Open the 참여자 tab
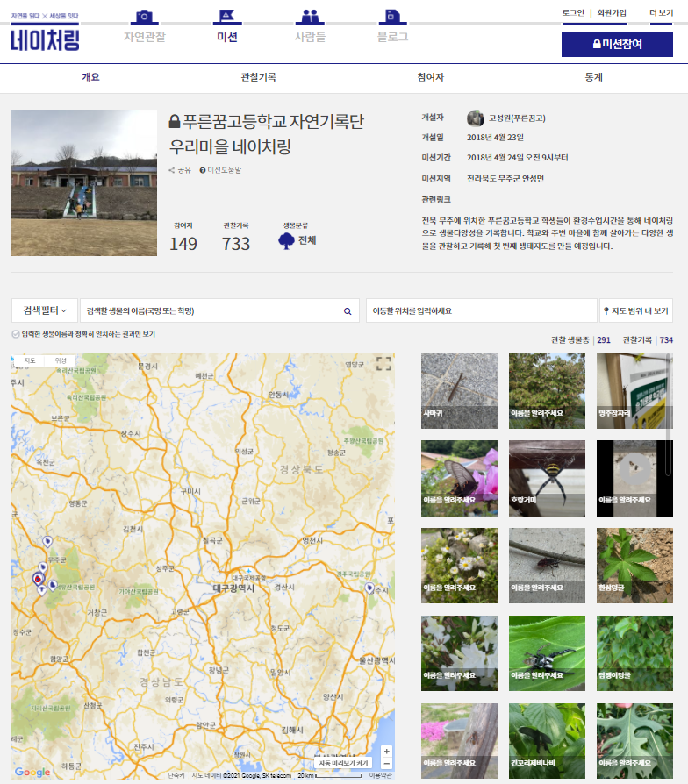This screenshot has height=784, width=688. (430, 77)
